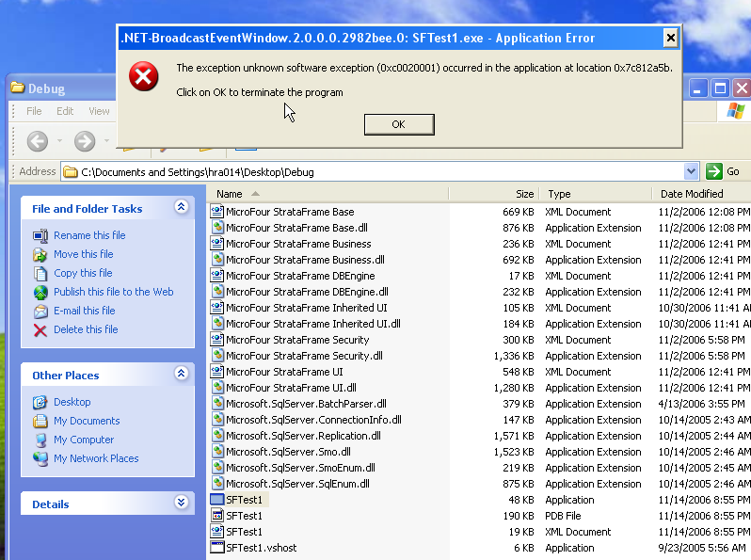Open the address bar dropdown arrow

click(691, 171)
